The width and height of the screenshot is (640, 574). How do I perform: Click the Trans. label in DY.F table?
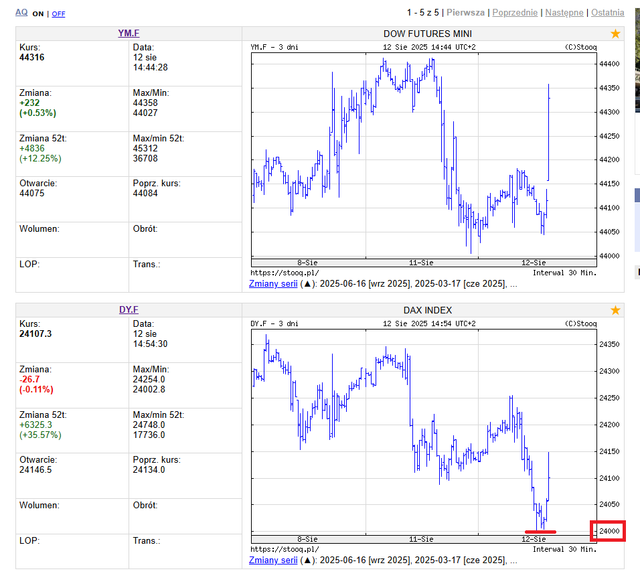147,541
